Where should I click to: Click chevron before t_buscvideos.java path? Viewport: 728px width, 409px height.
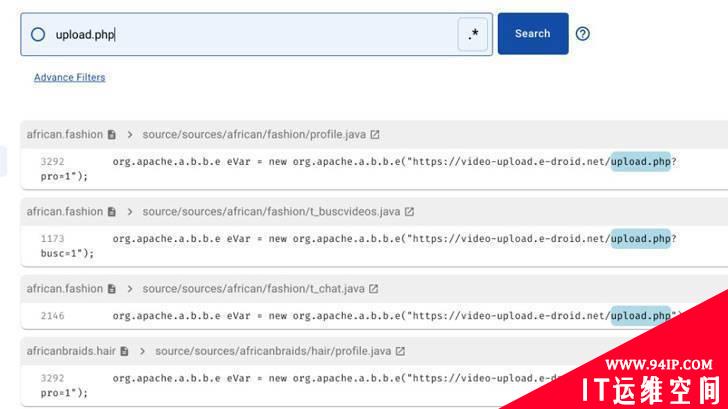(x=130, y=212)
